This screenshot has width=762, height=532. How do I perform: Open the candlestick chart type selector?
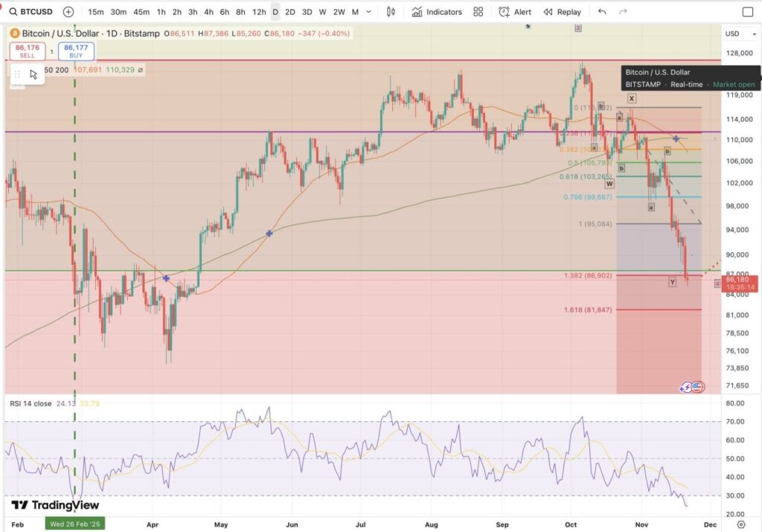point(391,12)
